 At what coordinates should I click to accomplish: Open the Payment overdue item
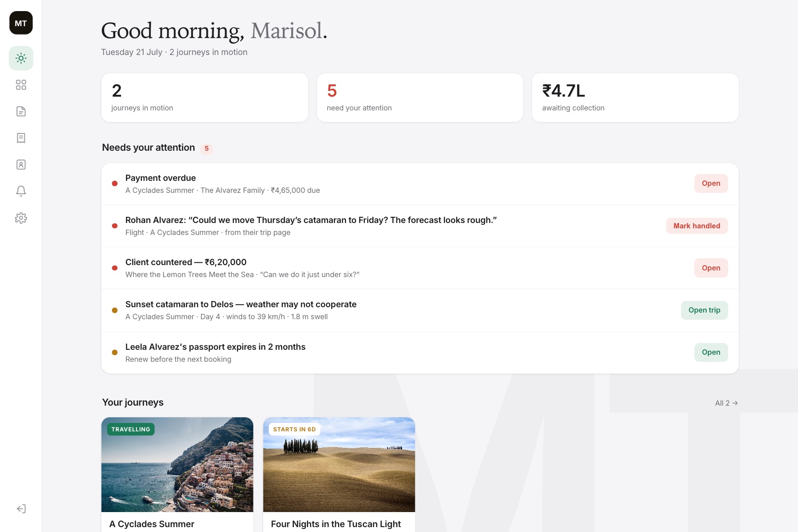(711, 184)
